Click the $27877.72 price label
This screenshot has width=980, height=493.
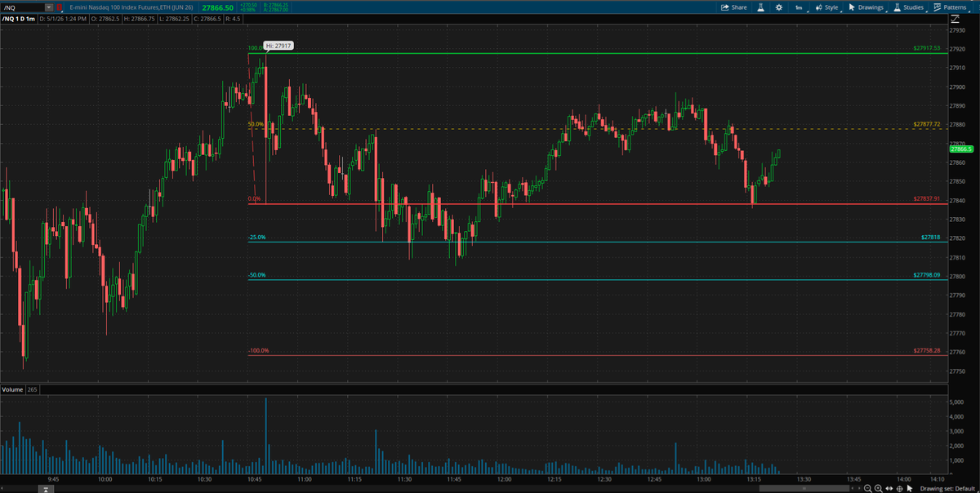click(927, 124)
